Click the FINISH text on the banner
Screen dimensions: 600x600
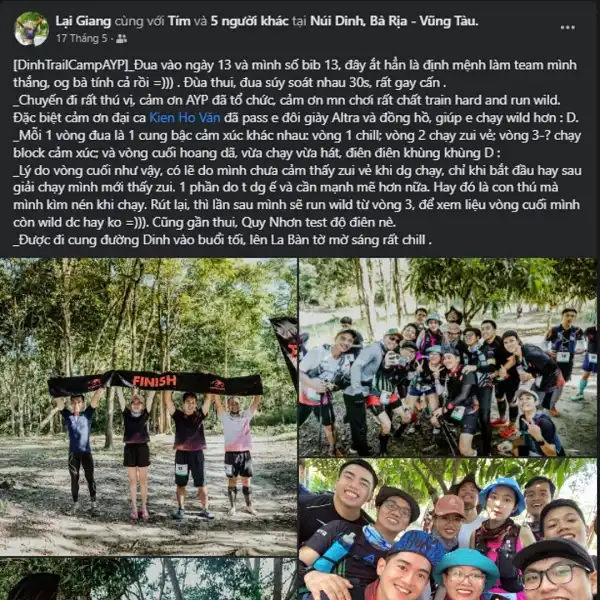point(154,381)
